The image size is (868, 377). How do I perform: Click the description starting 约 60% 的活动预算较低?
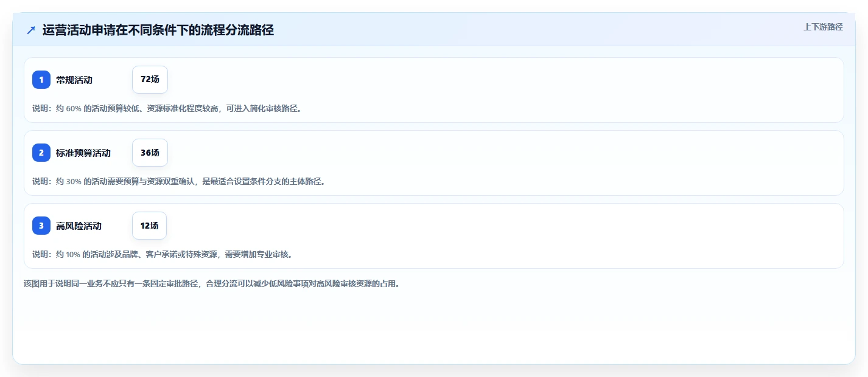(x=167, y=108)
